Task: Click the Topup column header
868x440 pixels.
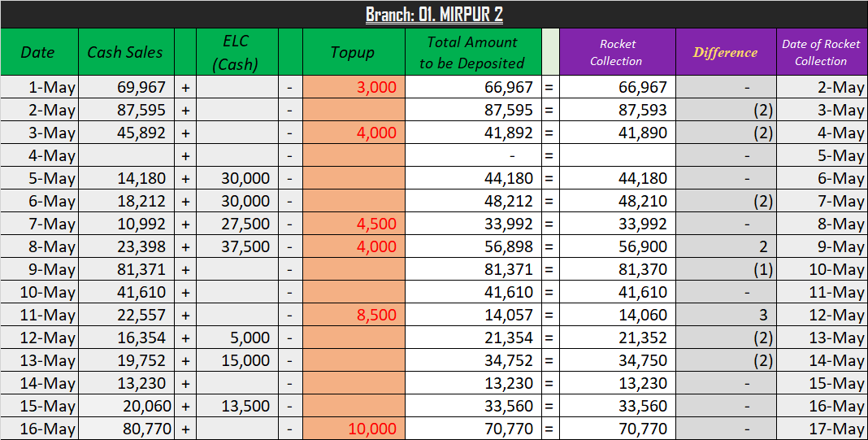Action: [x=354, y=52]
